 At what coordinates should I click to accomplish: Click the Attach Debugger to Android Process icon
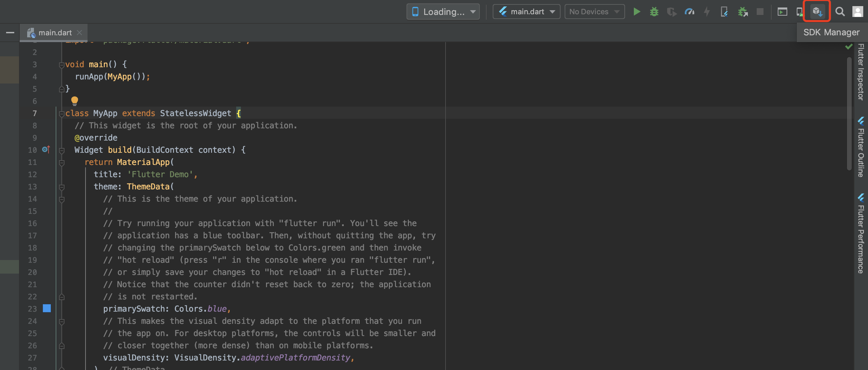[743, 12]
